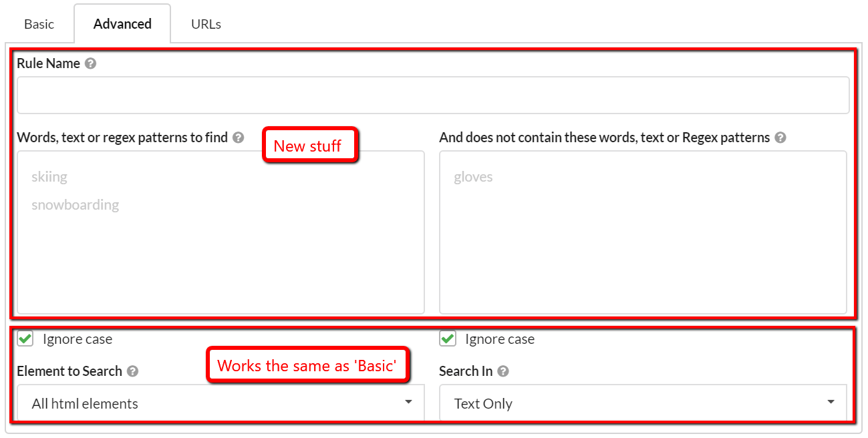Click help icon for words to find
The height and width of the screenshot is (438, 868).
tap(239, 138)
